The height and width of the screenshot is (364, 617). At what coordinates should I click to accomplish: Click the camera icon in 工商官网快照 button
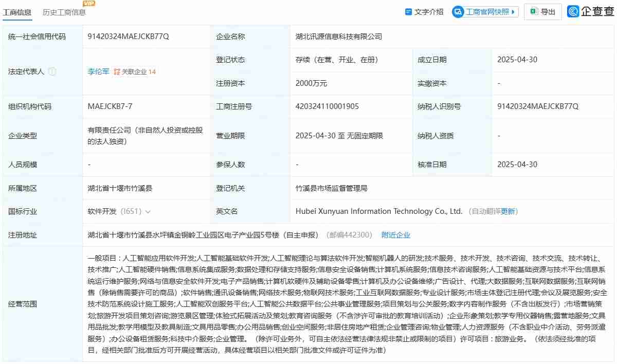[x=457, y=11]
